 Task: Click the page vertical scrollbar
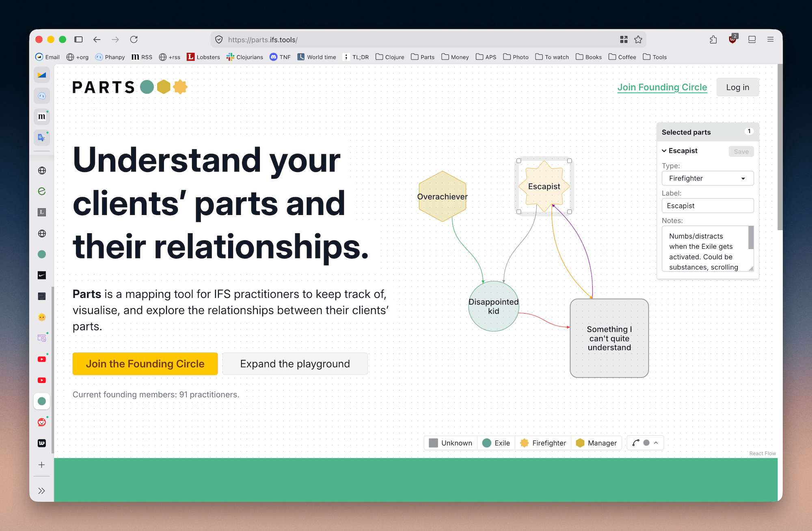pos(780,147)
